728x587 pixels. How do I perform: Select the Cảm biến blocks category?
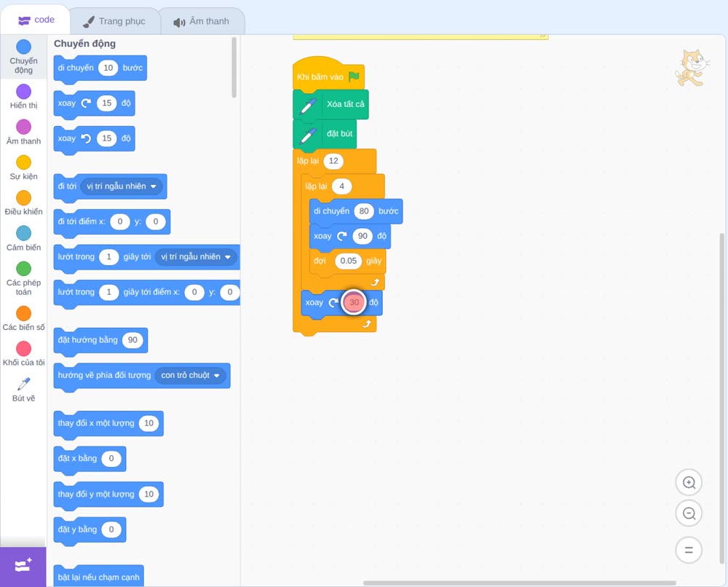(x=23, y=239)
